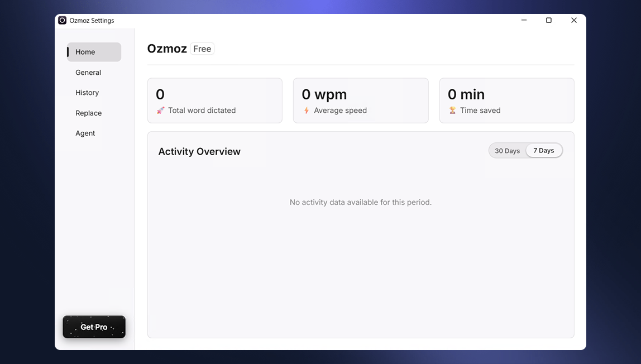Click the '0 wpm' value
Image resolution: width=641 pixels, height=364 pixels.
point(324,94)
